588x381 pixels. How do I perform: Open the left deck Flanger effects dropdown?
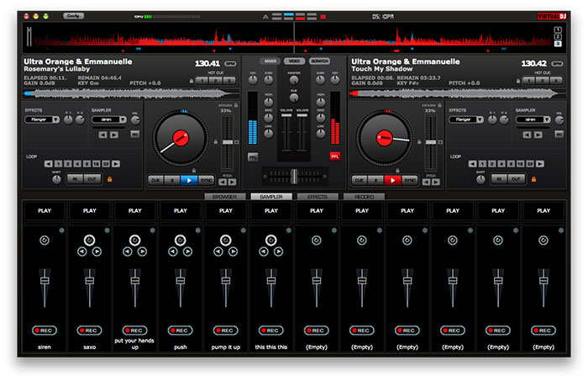click(40, 120)
